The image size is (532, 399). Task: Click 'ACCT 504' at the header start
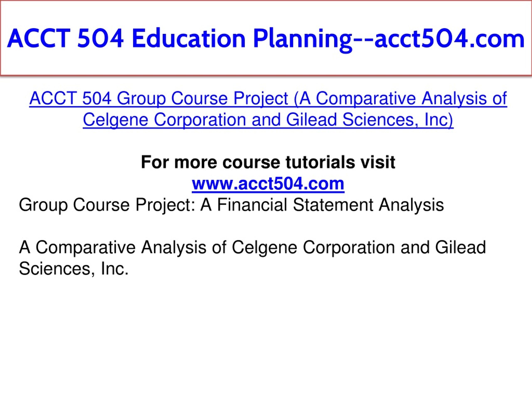65,39
